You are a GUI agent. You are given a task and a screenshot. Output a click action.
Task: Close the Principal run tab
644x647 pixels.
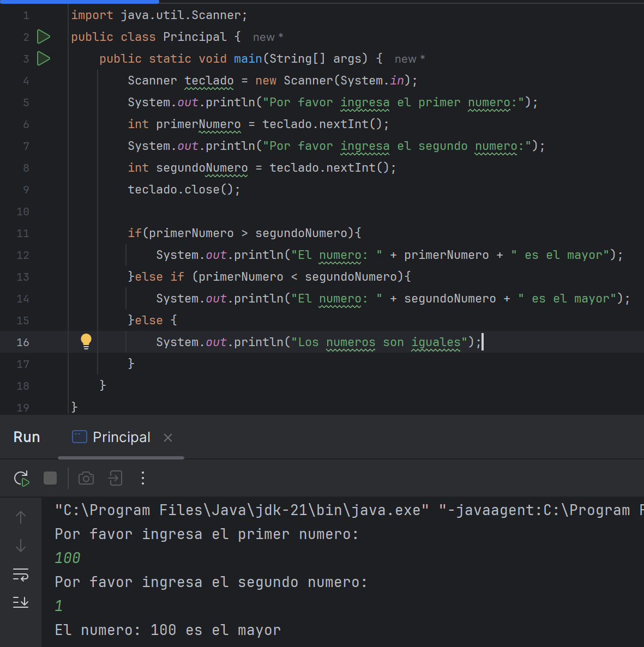coord(168,437)
